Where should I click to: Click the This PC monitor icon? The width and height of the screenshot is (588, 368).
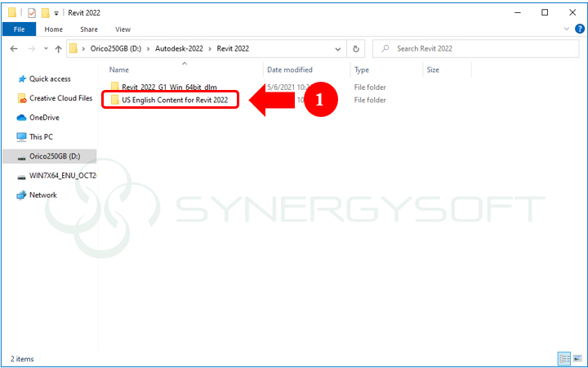pyautogui.click(x=22, y=137)
